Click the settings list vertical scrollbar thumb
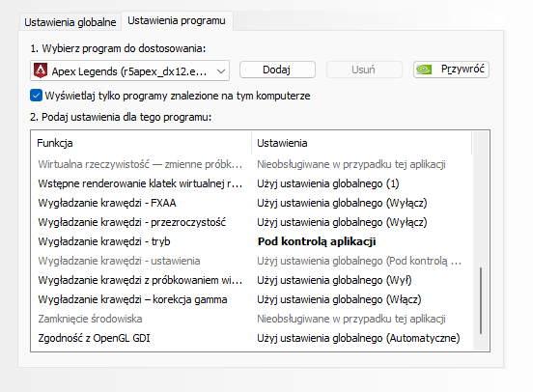This screenshot has width=560, height=392. click(x=481, y=300)
